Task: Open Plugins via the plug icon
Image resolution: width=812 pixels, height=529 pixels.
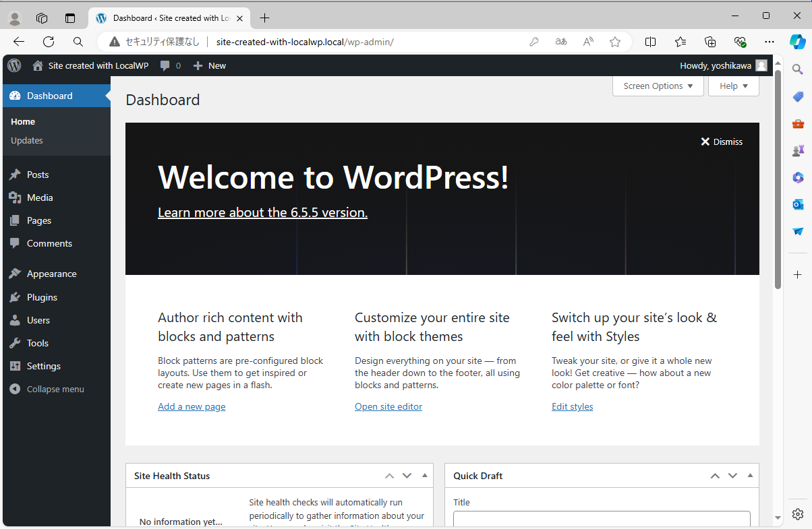Action: coord(15,297)
